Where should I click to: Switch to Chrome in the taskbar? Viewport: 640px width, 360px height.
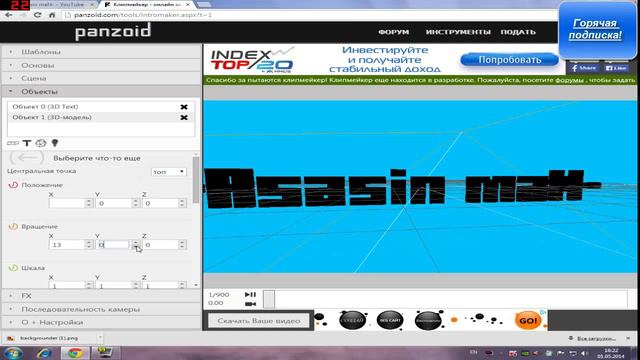click(x=75, y=353)
